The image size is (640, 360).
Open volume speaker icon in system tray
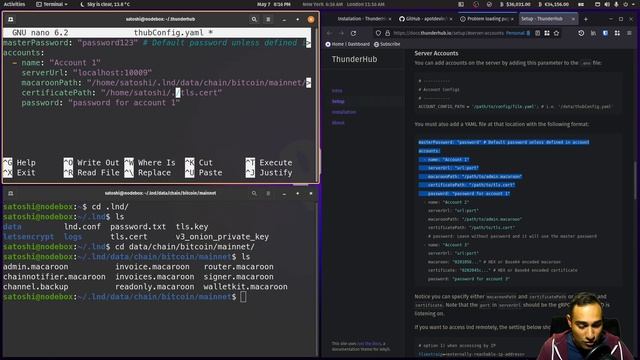point(607,4)
